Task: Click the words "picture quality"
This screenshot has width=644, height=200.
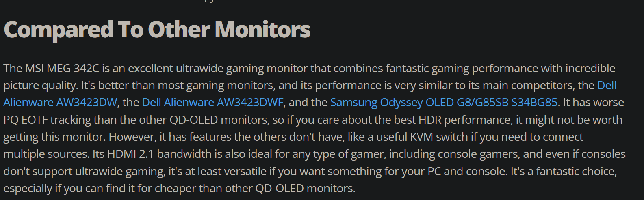Action: tap(40, 85)
